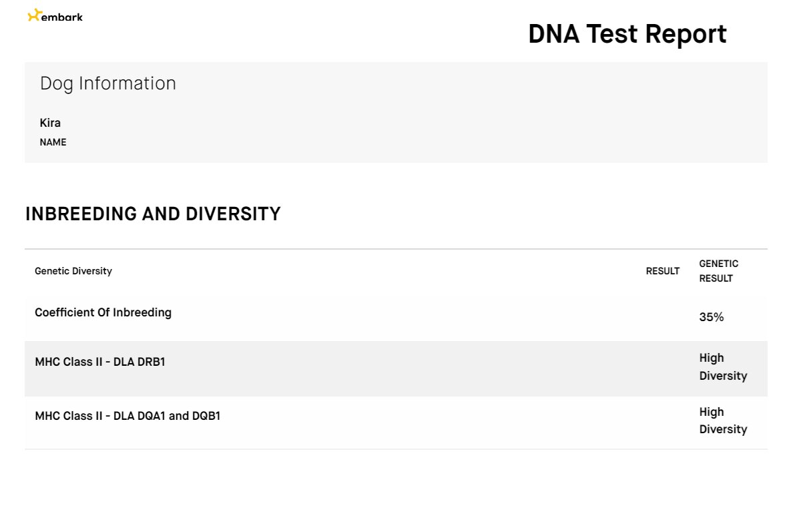Select the DLA DQA1 and DQB1 row
Screen dimensions: 791x532
pyautogui.click(x=396, y=423)
